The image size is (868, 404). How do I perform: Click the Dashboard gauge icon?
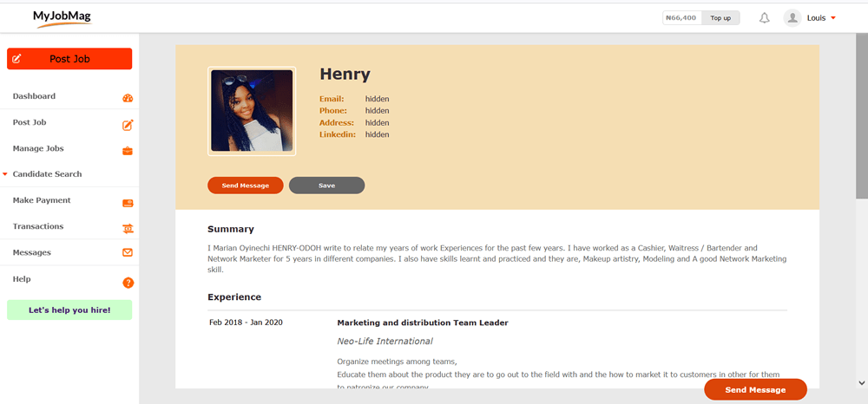tap(128, 98)
